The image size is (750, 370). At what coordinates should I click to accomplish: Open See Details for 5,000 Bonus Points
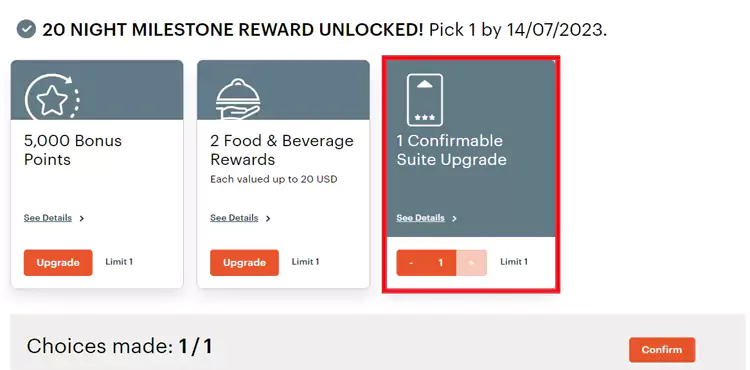[x=48, y=218]
